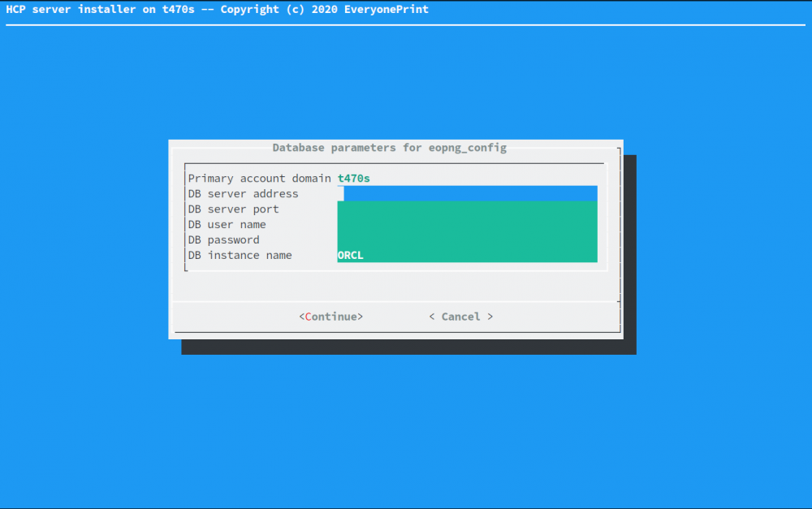
Task: Click the blue highlighted address field bar
Action: [467, 193]
